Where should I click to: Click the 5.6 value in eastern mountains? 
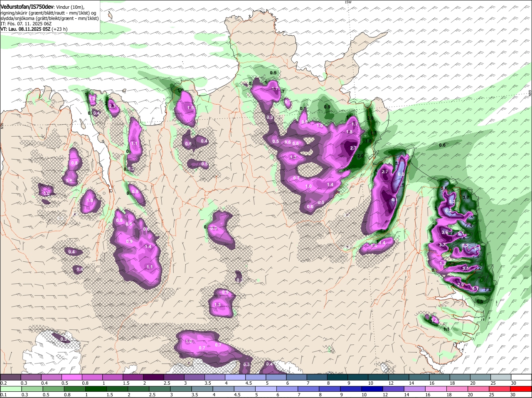point(443,189)
